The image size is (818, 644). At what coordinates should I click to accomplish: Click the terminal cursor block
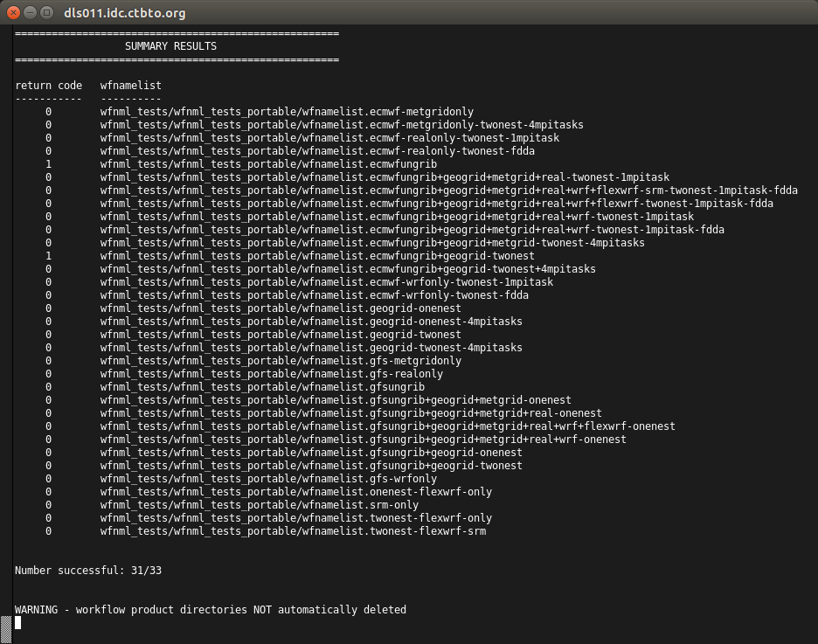pos(18,623)
